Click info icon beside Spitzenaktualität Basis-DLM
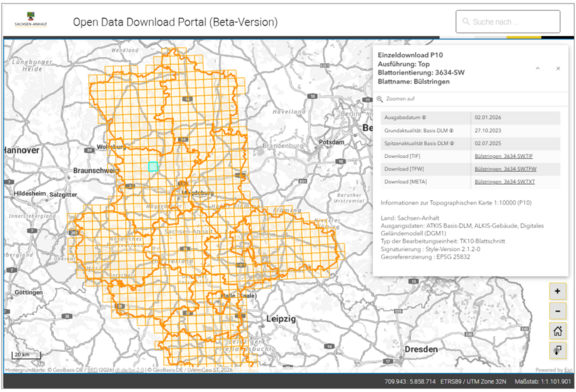576x392 pixels. click(x=452, y=143)
